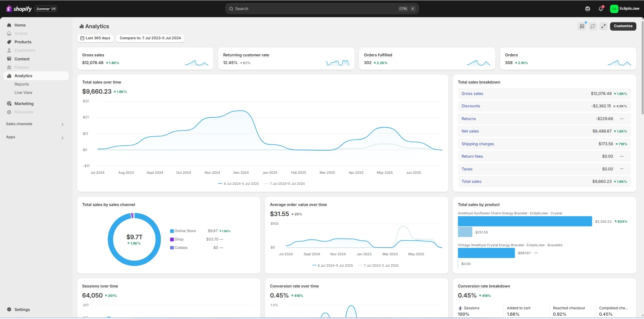Open Gross sales link in breakdown
The height and width of the screenshot is (319, 644).
pyautogui.click(x=472, y=94)
